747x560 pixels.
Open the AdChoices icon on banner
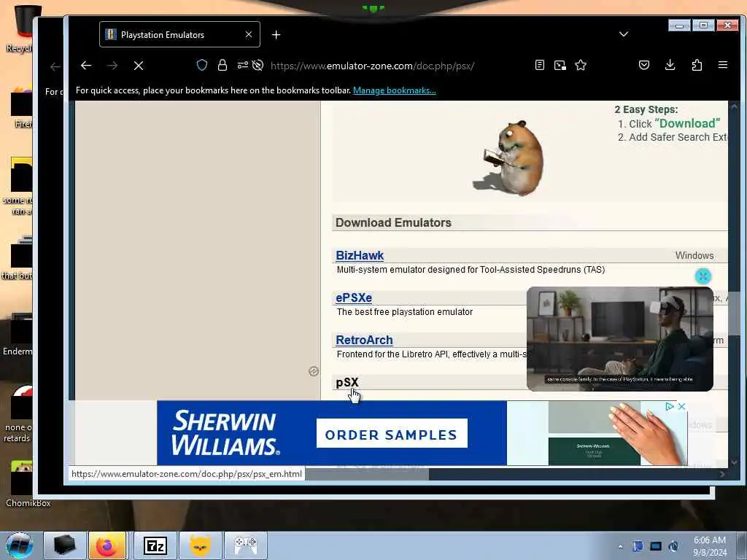(670, 406)
